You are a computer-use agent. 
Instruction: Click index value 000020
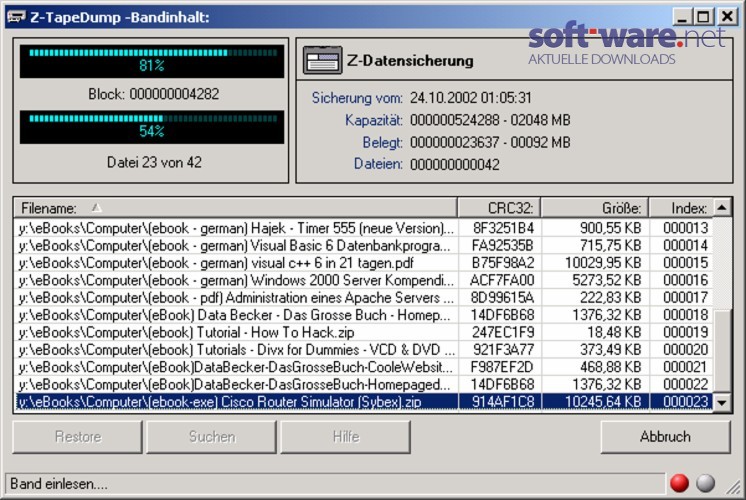coord(686,350)
